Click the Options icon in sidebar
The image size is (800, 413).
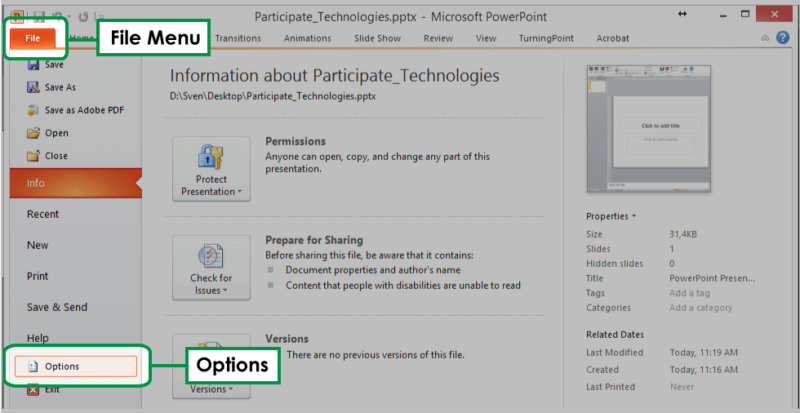click(33, 367)
